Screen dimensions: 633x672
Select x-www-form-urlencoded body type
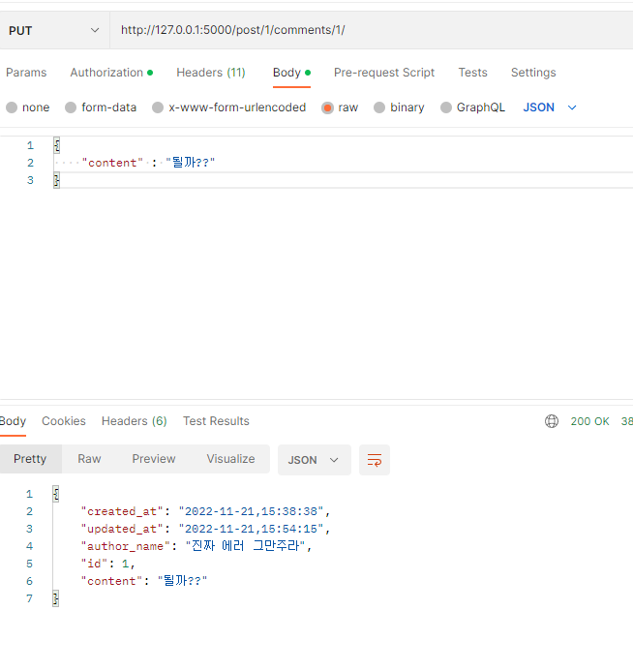click(158, 107)
